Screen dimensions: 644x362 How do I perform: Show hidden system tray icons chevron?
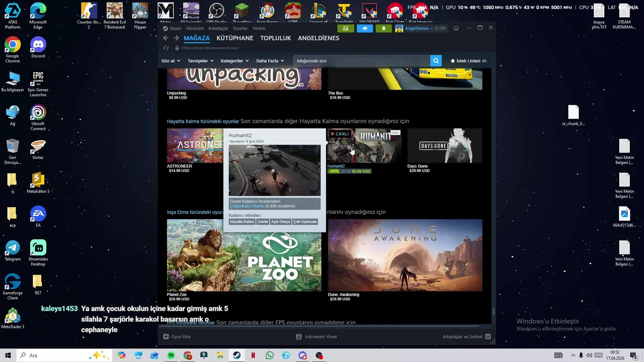573,355
